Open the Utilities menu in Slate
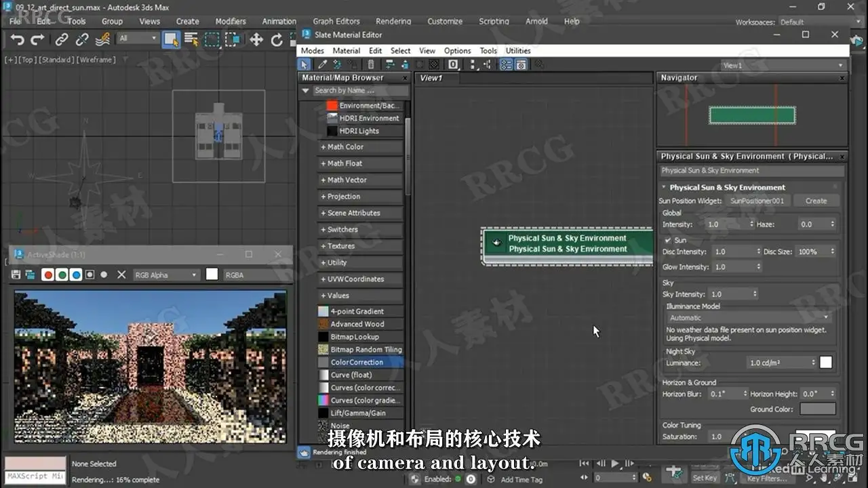This screenshot has height=488, width=868. click(518, 51)
